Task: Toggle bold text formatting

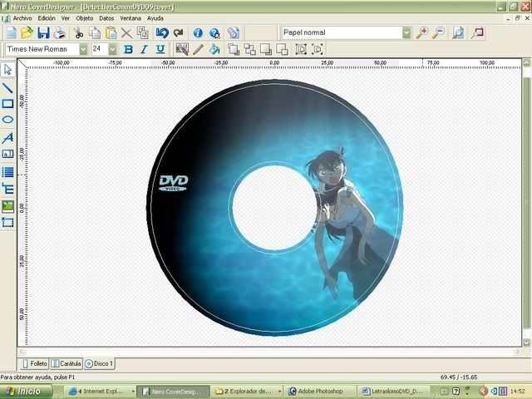Action: pos(128,49)
